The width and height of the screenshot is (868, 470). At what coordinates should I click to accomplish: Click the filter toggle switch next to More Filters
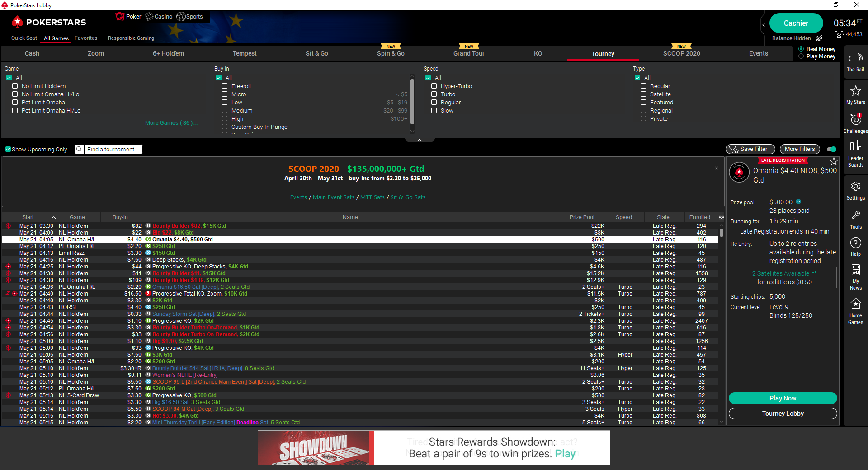[x=831, y=149]
